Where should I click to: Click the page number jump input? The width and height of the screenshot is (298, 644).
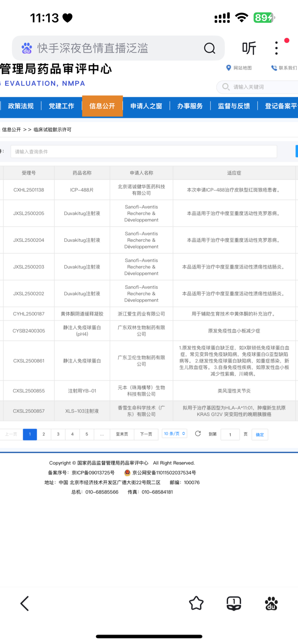230,435
